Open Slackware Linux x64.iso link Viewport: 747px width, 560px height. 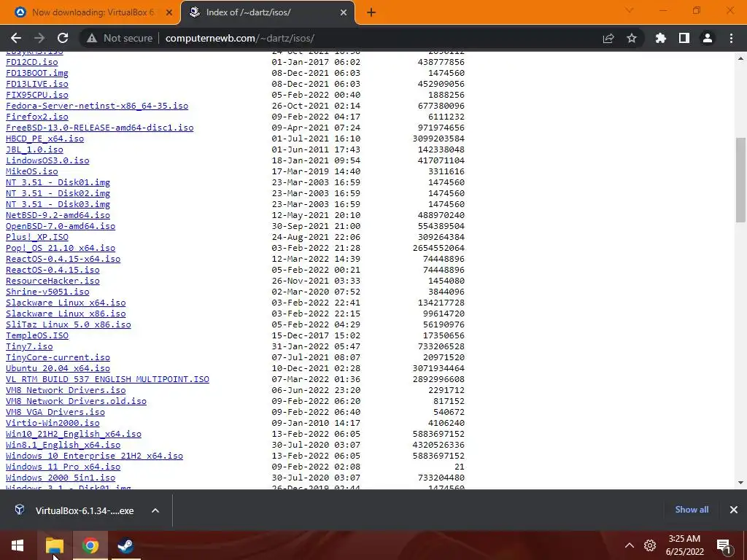66,303
